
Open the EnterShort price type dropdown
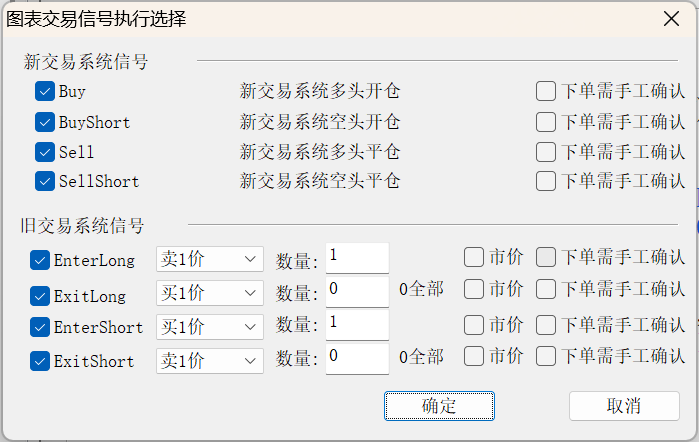(210, 327)
